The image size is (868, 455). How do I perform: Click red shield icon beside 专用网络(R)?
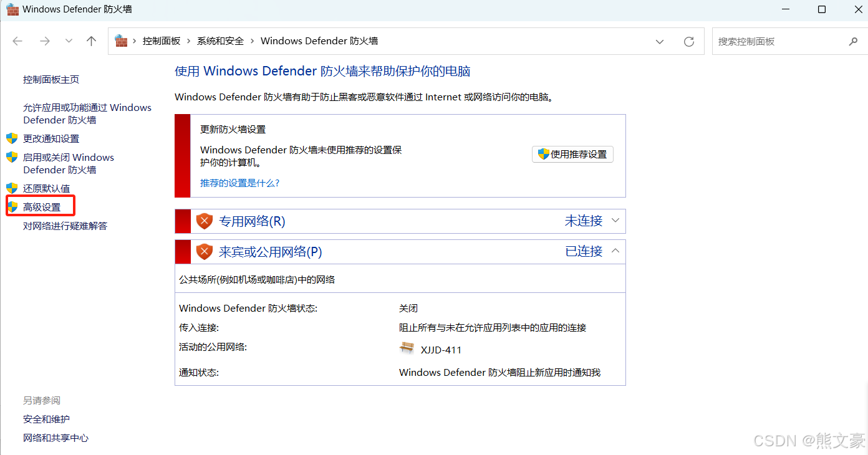pos(205,221)
